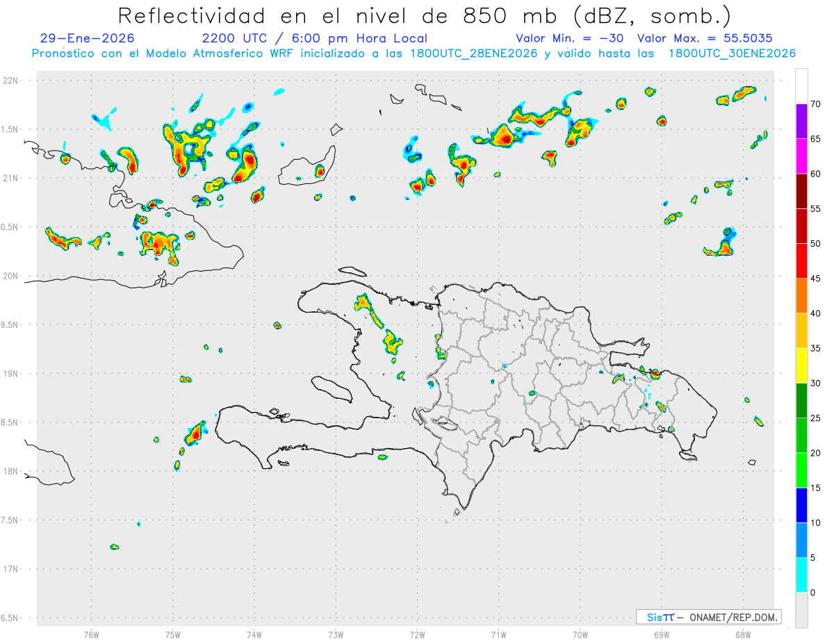The image size is (834, 644).
Task: Click the medium green 20–25 dBZ colorbar segment
Action: coord(801,436)
